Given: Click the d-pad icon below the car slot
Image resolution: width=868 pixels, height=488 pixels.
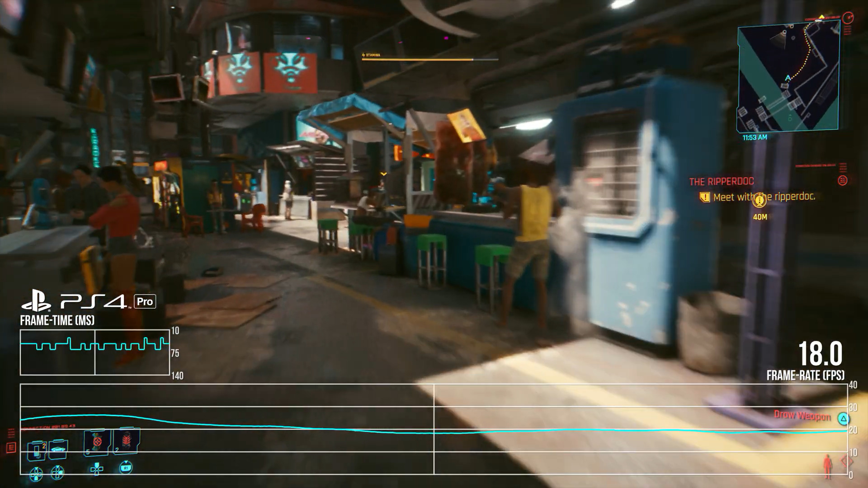Looking at the screenshot, I should 57,473.
